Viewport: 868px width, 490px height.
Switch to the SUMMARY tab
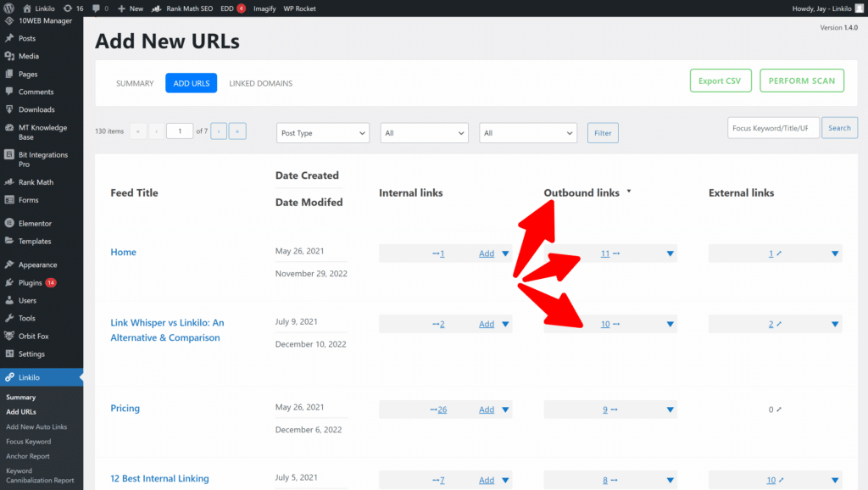(x=135, y=83)
